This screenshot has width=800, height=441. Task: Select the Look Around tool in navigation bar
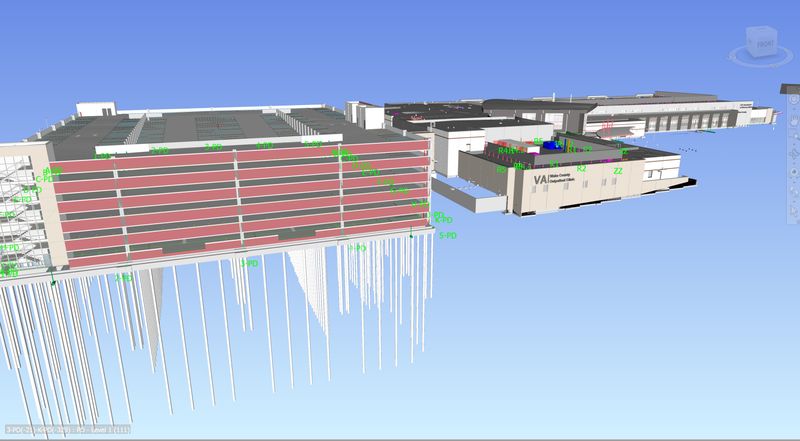794,172
